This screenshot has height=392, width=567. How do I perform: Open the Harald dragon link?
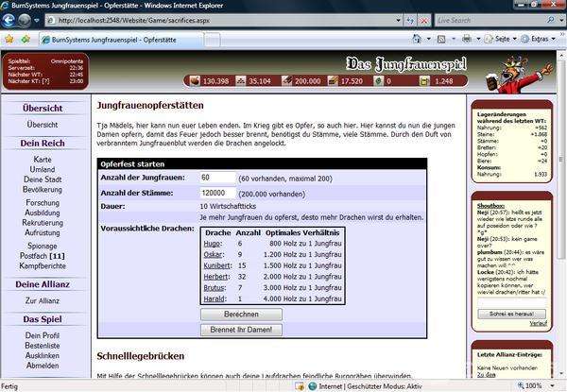click(215, 299)
